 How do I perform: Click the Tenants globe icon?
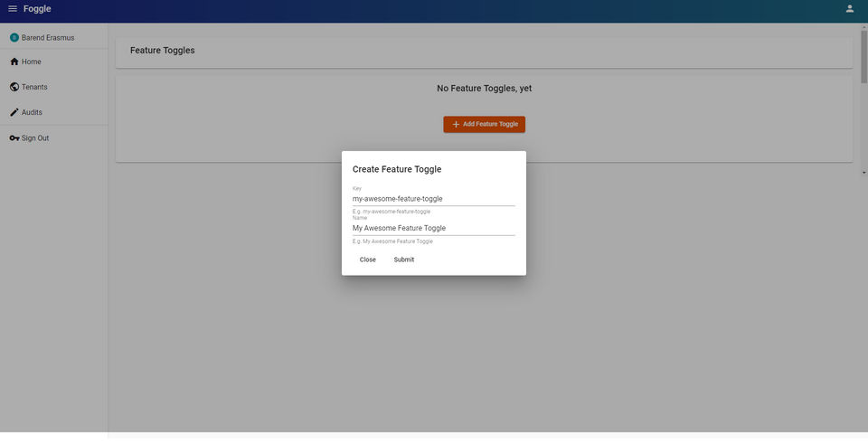(x=14, y=87)
